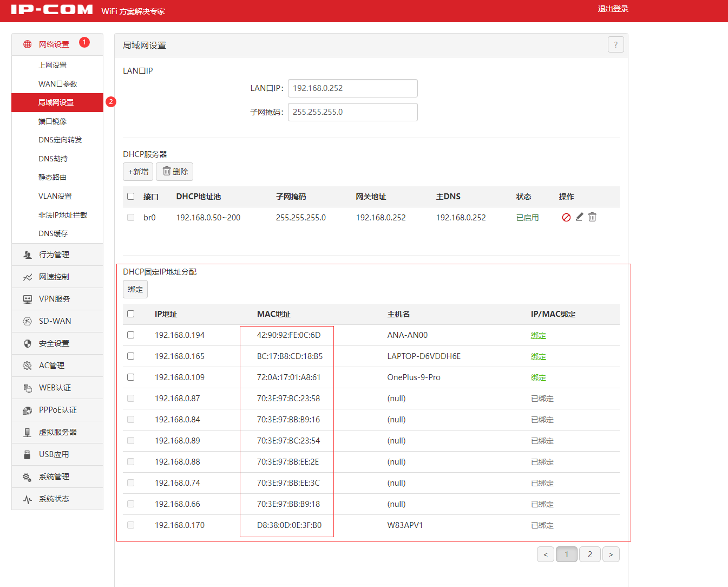Expand the SD-WAN menu section
Image resolution: width=728 pixels, height=587 pixels.
[57, 321]
